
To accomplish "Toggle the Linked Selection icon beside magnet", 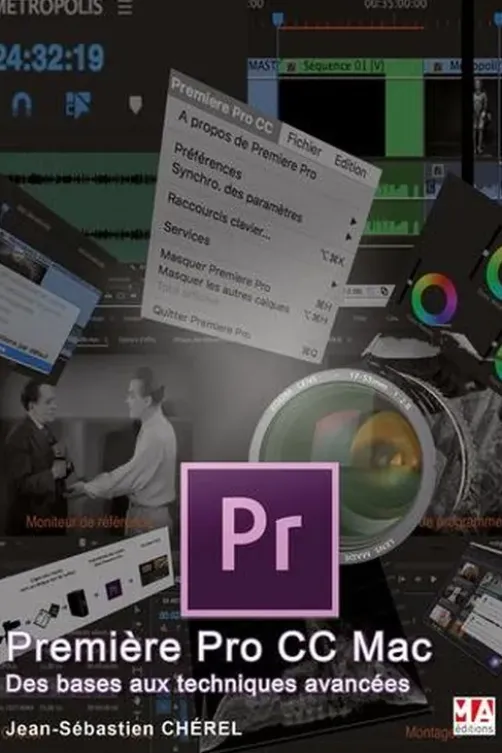I will (78, 104).
